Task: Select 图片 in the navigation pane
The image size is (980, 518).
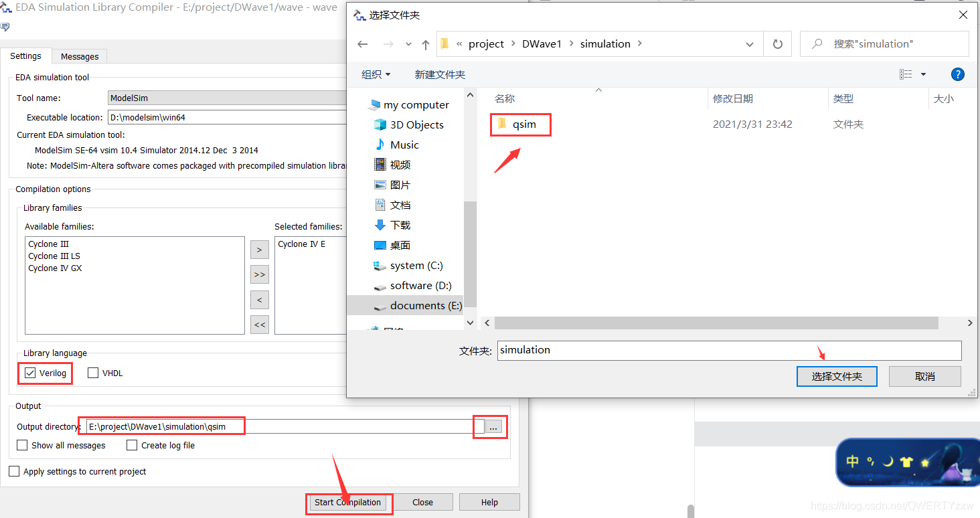Action: coord(392,185)
